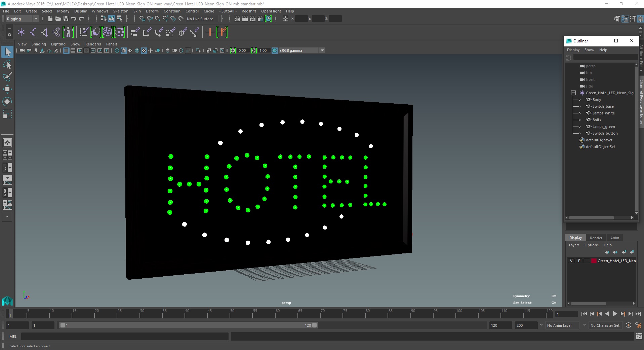Activate the Lasso Select tool
Viewport: 644px width, 350px height.
pos(7,64)
